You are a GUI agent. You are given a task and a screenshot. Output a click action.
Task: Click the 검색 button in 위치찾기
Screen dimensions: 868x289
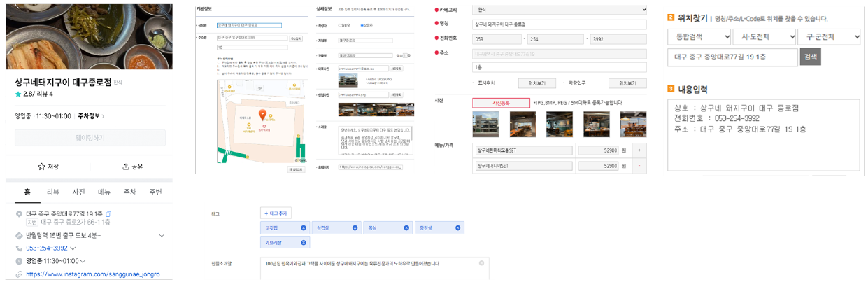[811, 57]
